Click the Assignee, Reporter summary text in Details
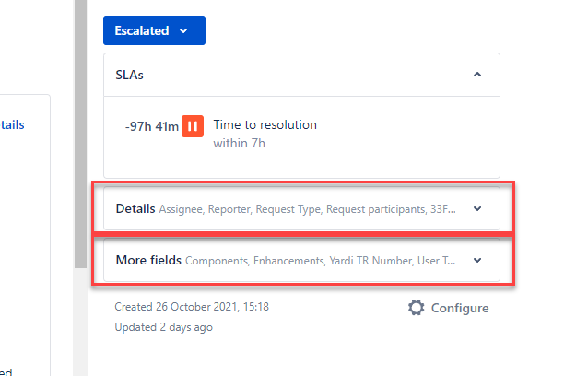The height and width of the screenshot is (376, 588). coord(308,209)
